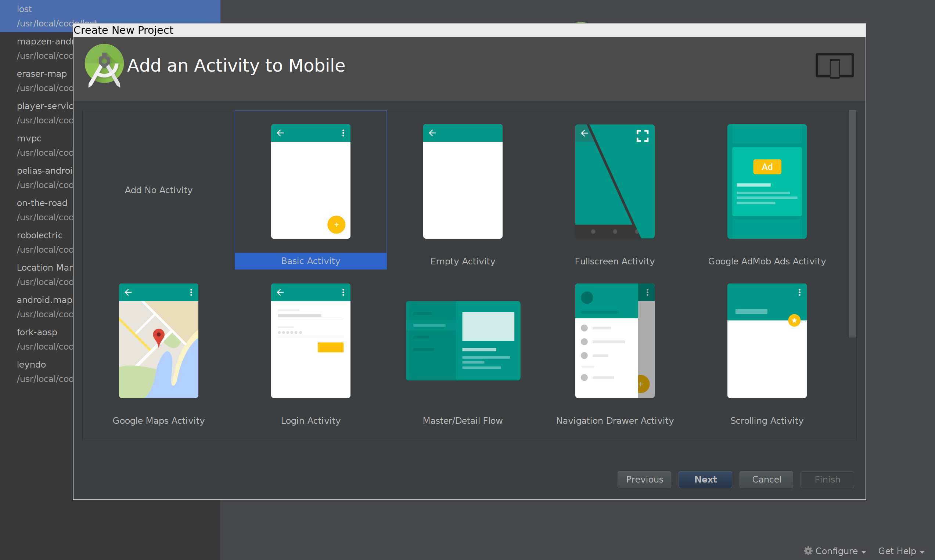The width and height of the screenshot is (935, 560).
Task: Click the phone and tablet icon in dialog header
Action: pyautogui.click(x=834, y=65)
